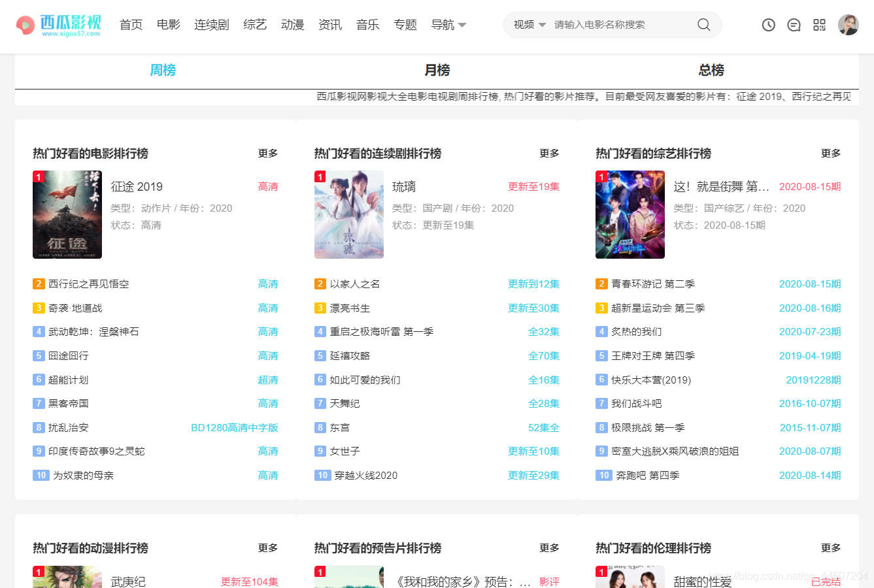Click 更多 for movie ranking
The width and height of the screenshot is (874, 588).
point(268,153)
